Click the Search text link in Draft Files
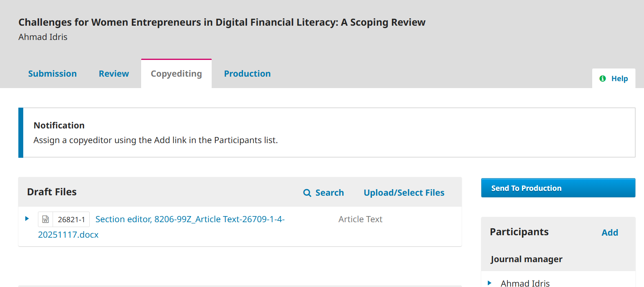This screenshot has height=287, width=644. tap(329, 193)
